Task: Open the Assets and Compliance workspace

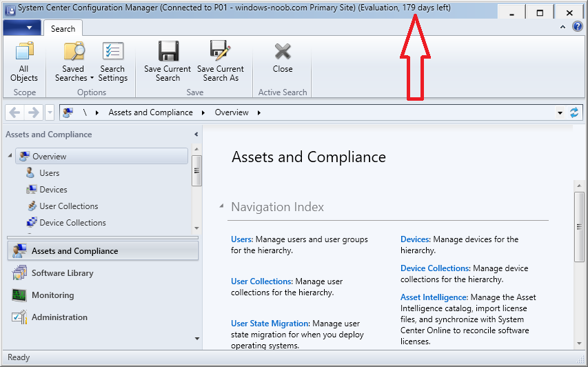Action: (x=103, y=250)
